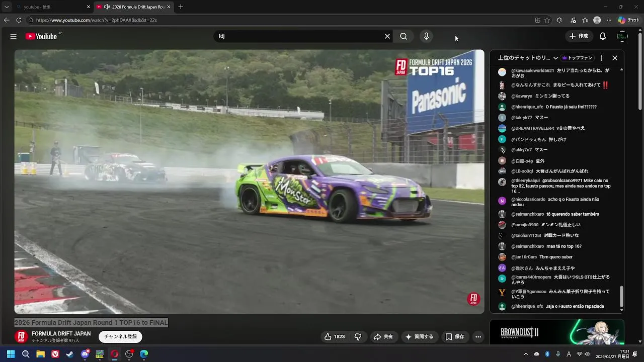The image size is (644, 362).
Task: Open Vivaldi browser from taskbar
Action: (x=55, y=354)
